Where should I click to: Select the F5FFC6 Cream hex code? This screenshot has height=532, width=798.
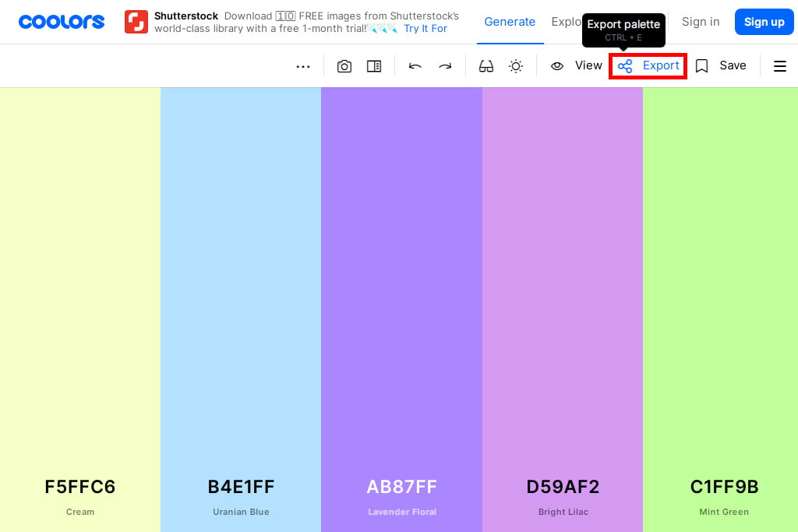coord(80,487)
